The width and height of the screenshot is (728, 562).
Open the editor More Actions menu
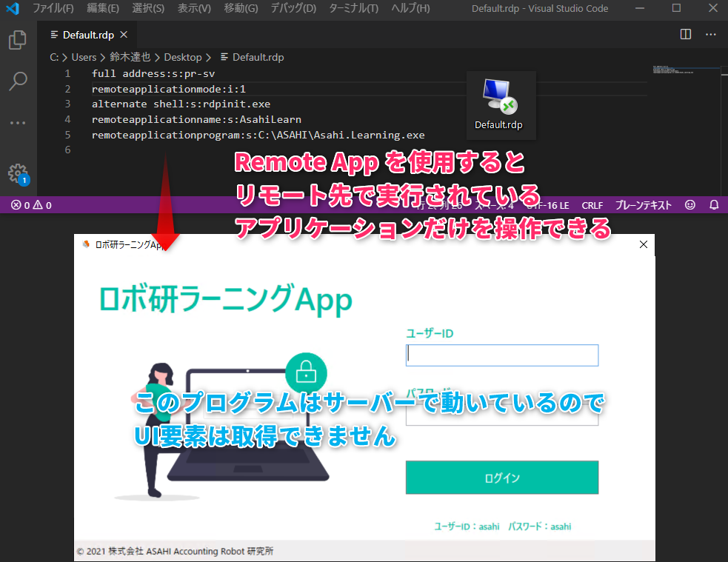pyautogui.click(x=710, y=34)
